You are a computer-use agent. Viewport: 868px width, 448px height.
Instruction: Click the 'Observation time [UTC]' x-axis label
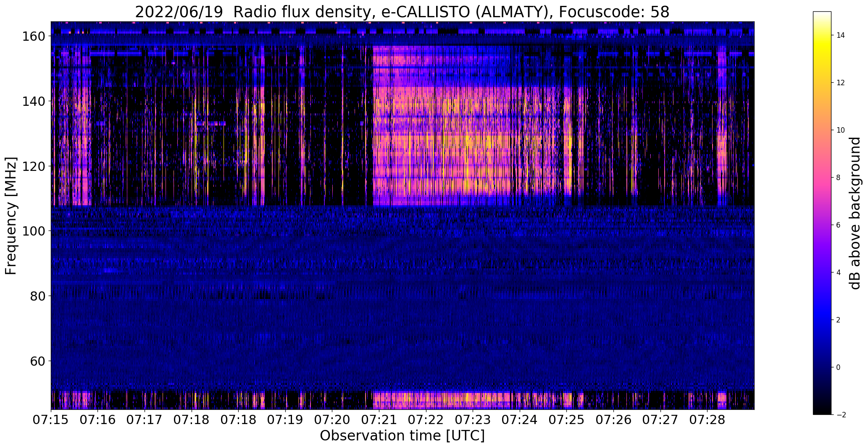coord(402,436)
